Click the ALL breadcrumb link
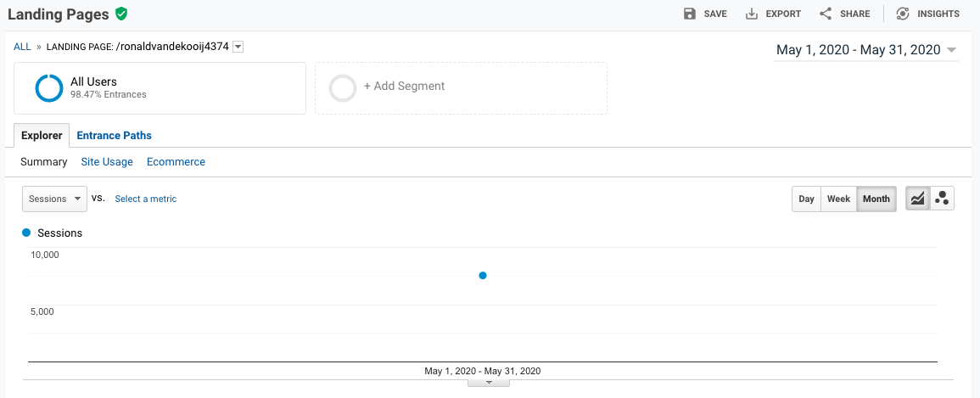 (22, 47)
